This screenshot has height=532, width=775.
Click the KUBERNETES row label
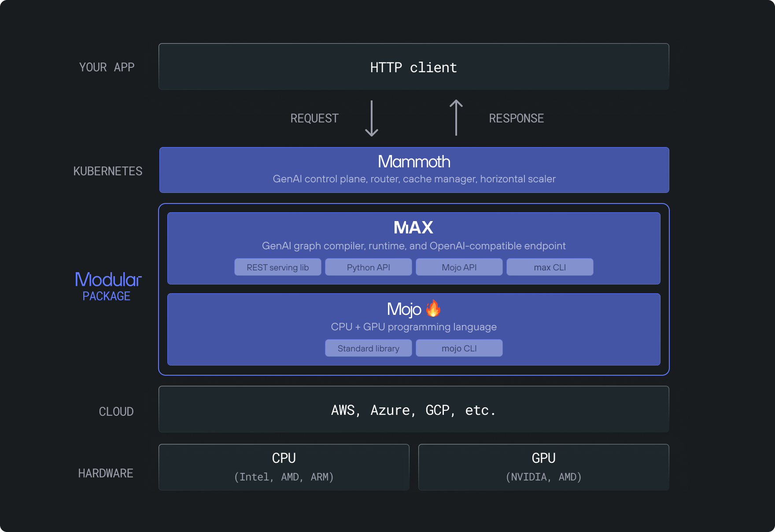(108, 171)
